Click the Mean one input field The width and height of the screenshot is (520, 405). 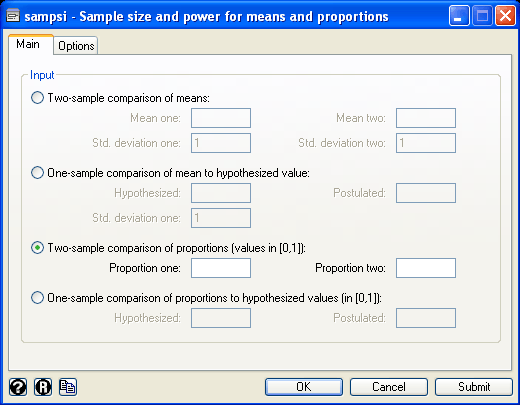221,118
